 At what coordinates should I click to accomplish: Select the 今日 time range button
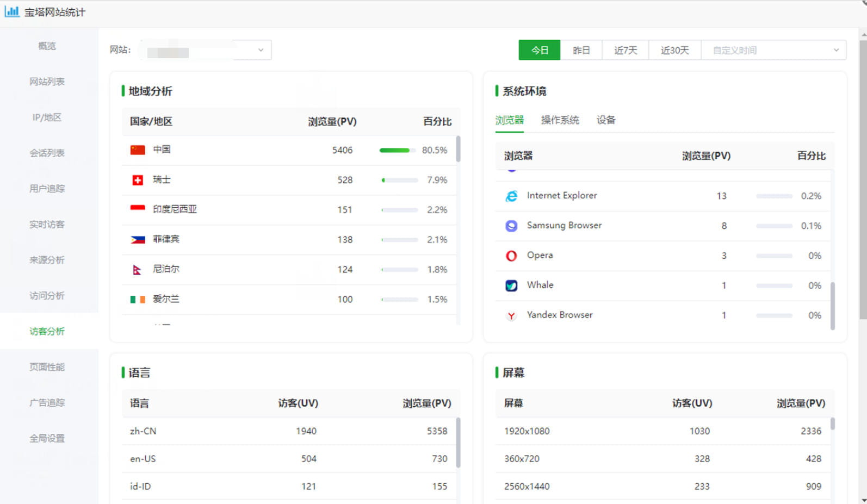[x=540, y=50]
